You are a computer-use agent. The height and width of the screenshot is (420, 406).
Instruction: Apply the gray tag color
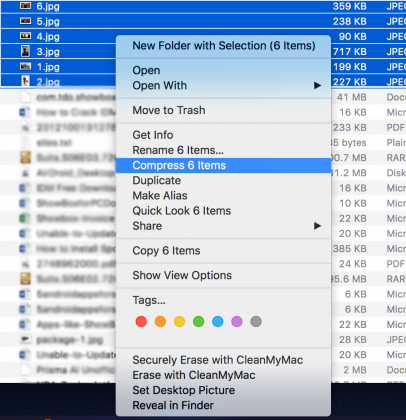pyautogui.click(x=256, y=322)
